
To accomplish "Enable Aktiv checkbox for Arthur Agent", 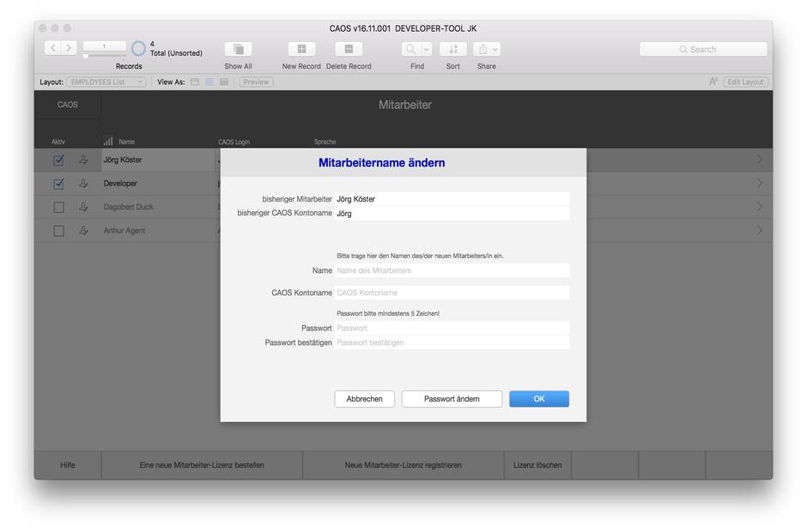I will point(58,231).
